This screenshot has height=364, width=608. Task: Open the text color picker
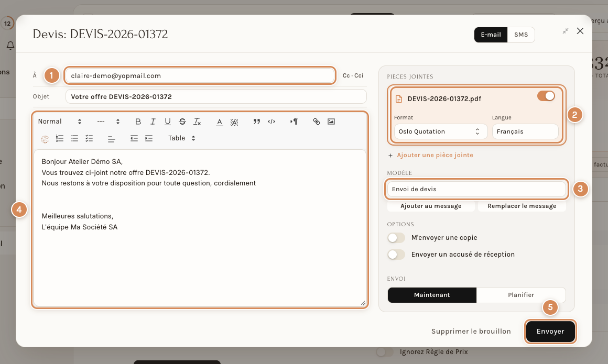[220, 122]
